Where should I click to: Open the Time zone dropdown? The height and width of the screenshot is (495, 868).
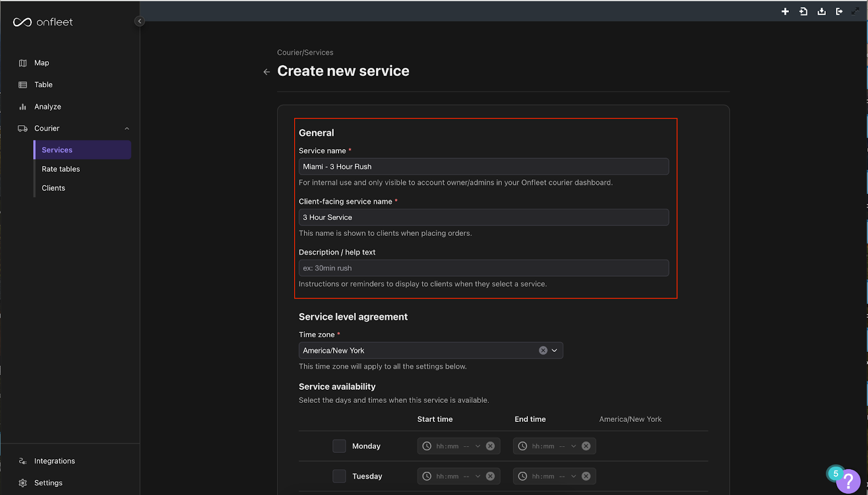554,350
